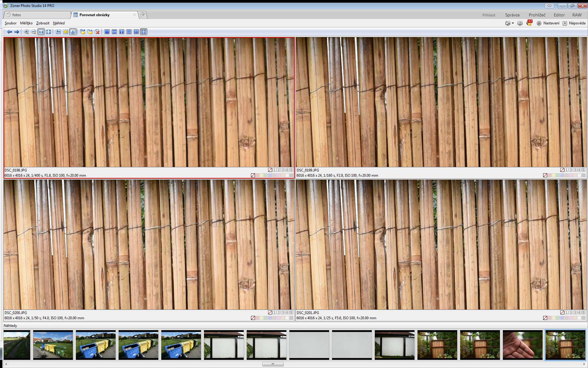Go to next image arrow
Viewport: 588px width, 368px height.
coord(17,32)
